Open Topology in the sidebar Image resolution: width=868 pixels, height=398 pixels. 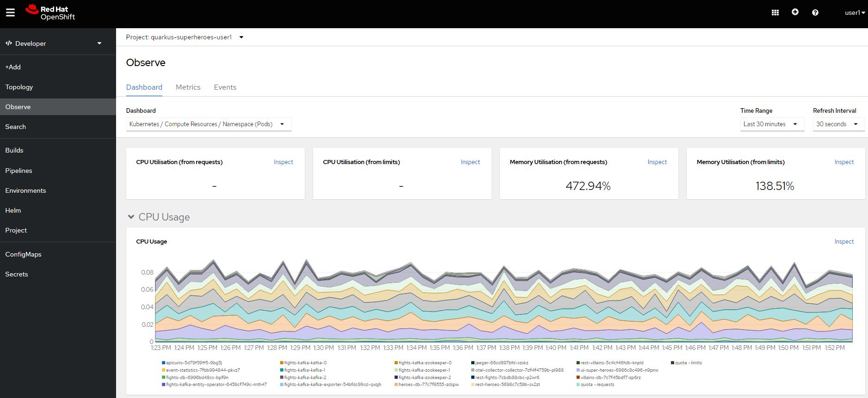click(x=58, y=87)
